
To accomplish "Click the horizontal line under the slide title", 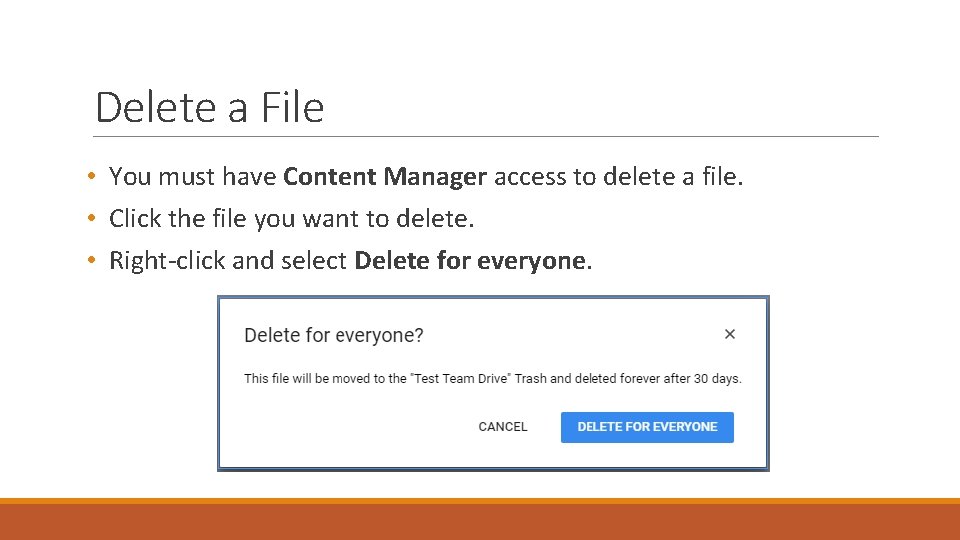I will [486, 136].
